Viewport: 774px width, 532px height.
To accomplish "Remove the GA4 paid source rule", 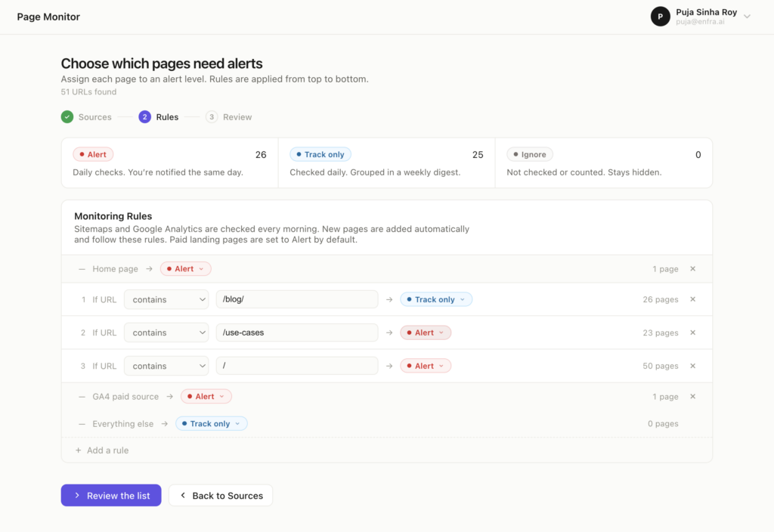I will click(x=692, y=396).
